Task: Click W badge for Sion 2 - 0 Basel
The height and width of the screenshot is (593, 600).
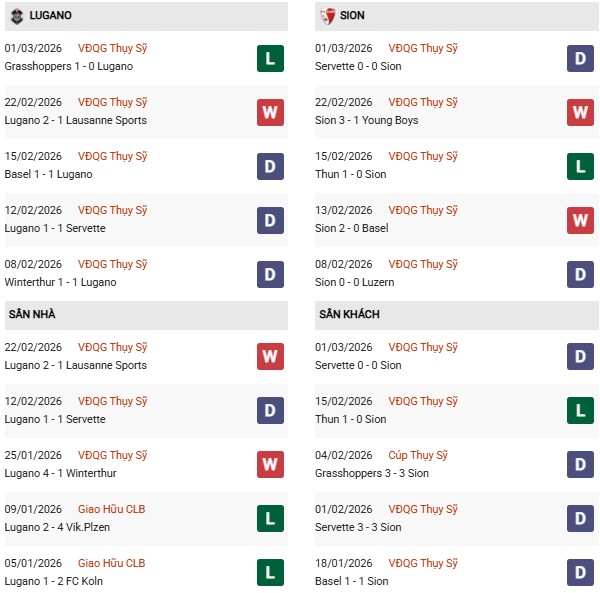Action: (x=581, y=220)
